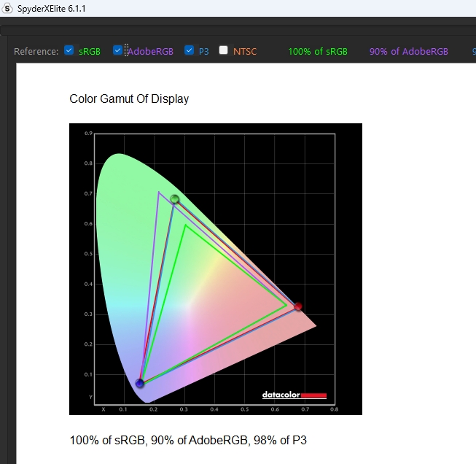Click the green sRGB checkbox label
Image resolution: width=476 pixels, height=464 pixels.
pos(90,52)
